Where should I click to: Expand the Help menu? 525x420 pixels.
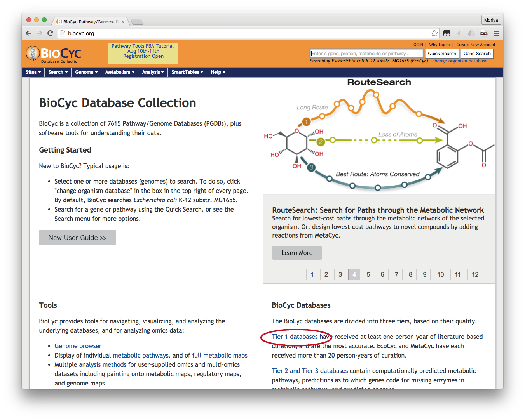[x=218, y=72]
